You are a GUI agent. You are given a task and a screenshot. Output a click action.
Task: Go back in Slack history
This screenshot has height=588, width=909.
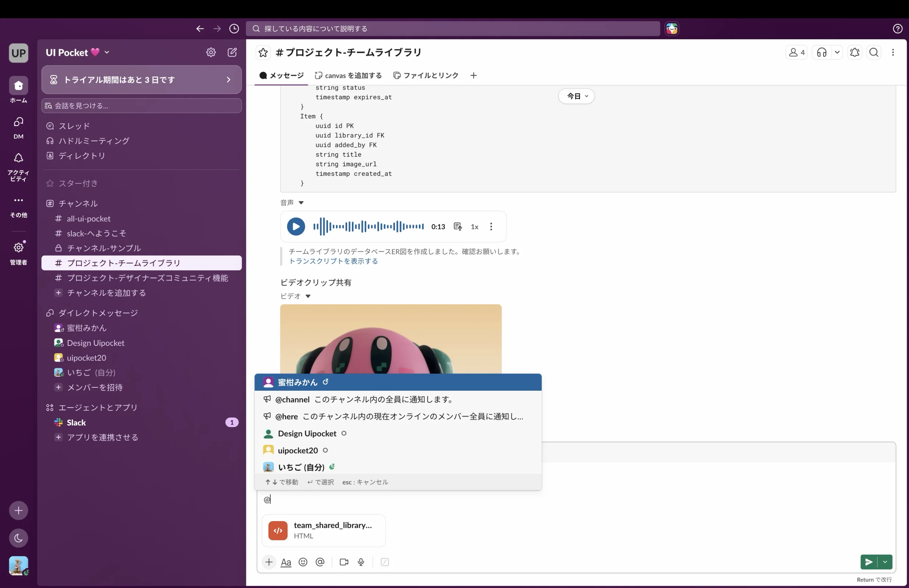(x=200, y=29)
